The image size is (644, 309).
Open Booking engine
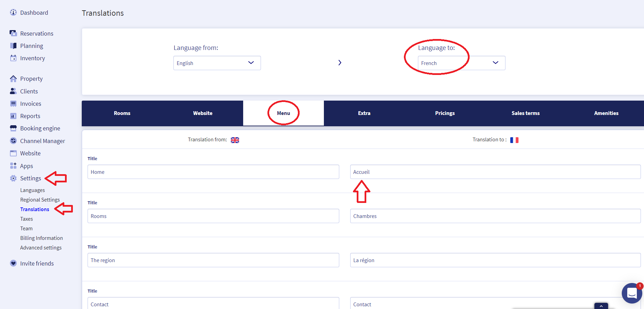40,128
